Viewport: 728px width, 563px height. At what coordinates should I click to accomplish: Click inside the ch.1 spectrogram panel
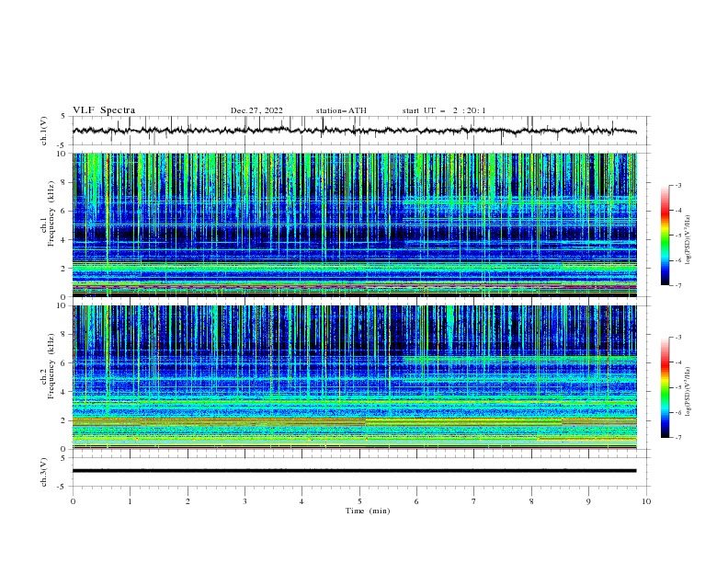pyautogui.click(x=354, y=224)
